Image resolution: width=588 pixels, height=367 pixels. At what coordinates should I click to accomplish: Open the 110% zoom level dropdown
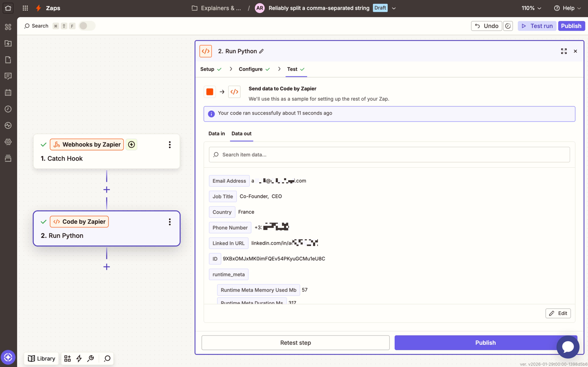531,8
